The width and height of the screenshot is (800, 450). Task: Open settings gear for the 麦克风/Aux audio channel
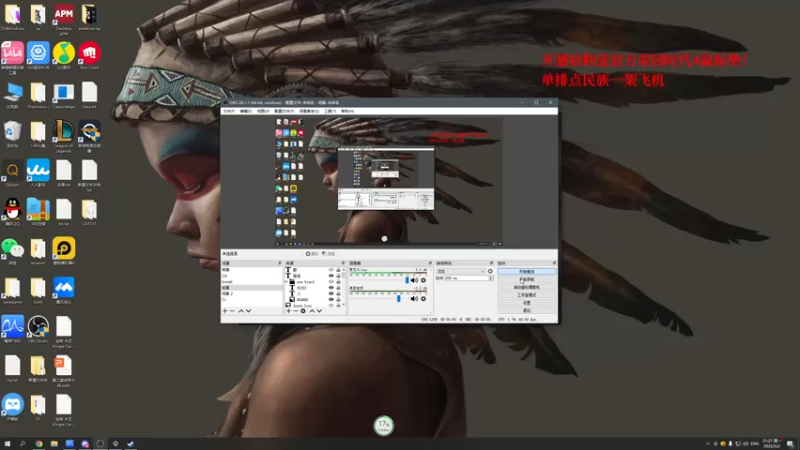423,280
